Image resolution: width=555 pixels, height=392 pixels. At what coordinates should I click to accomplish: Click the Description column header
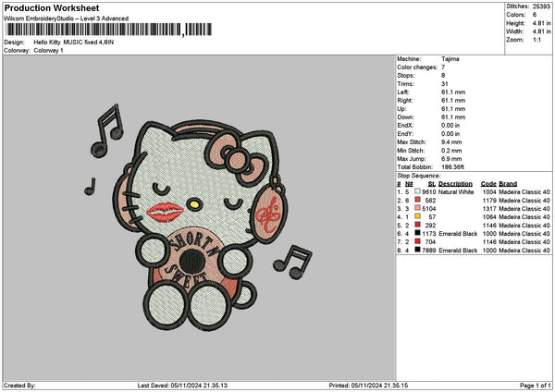point(455,184)
